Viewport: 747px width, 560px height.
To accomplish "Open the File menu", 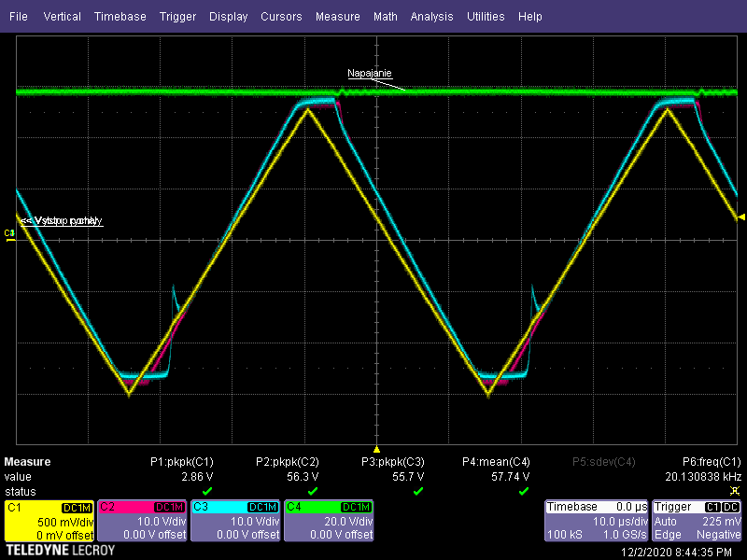I will tap(19, 17).
